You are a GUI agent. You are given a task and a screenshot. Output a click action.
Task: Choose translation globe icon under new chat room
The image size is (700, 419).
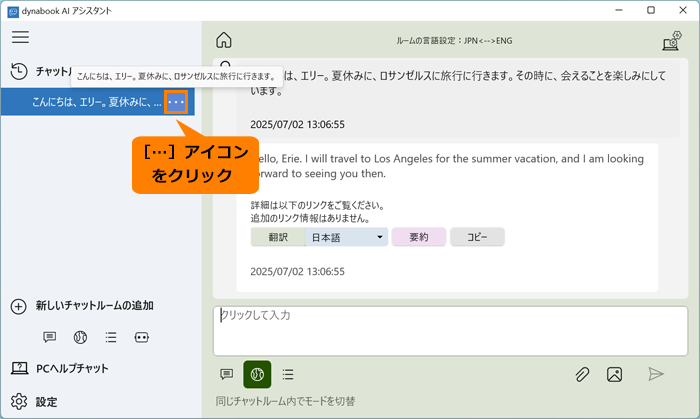[x=80, y=337]
